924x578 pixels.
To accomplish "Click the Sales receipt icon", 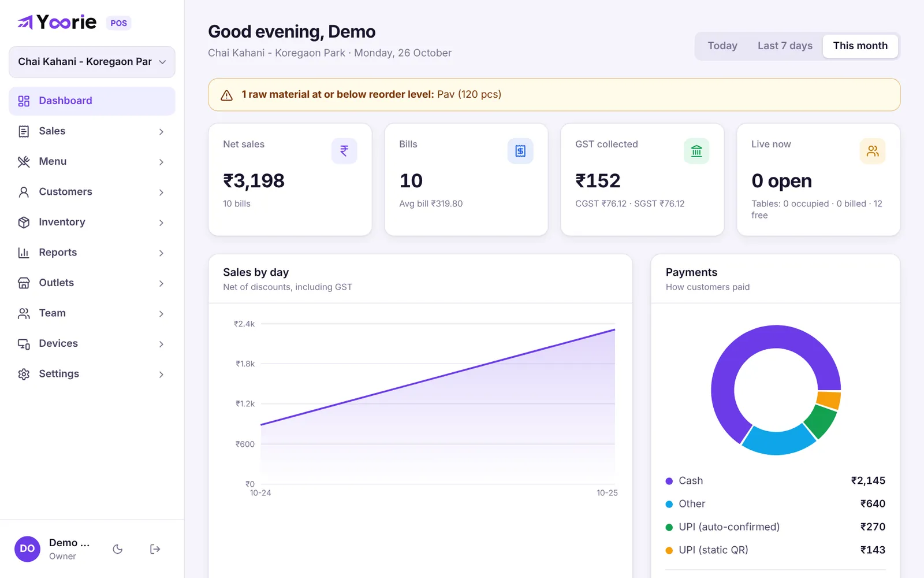I will coord(24,131).
